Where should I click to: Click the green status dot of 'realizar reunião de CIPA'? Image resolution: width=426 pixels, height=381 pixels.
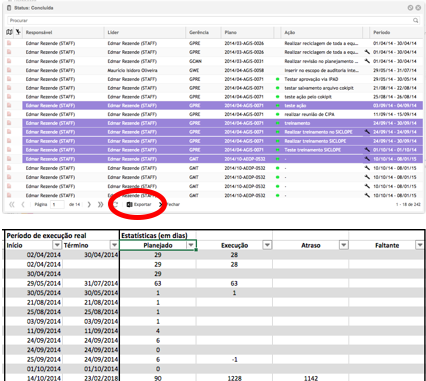pyautogui.click(x=277, y=115)
